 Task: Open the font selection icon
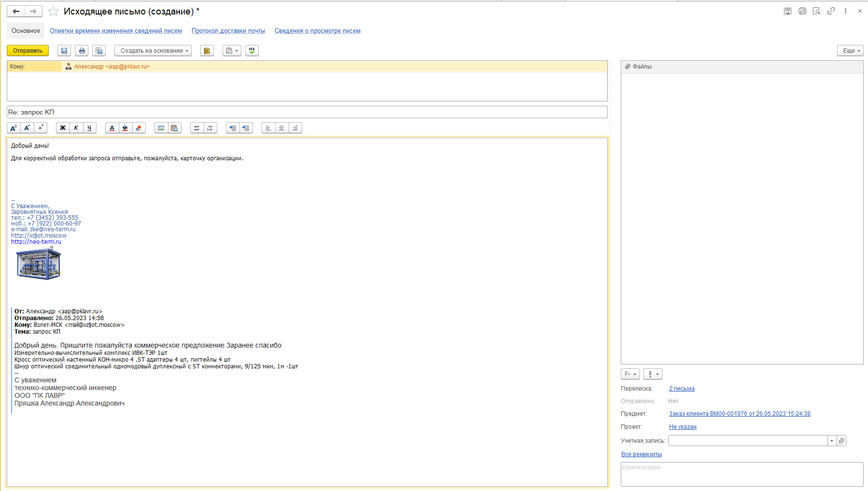click(14, 128)
